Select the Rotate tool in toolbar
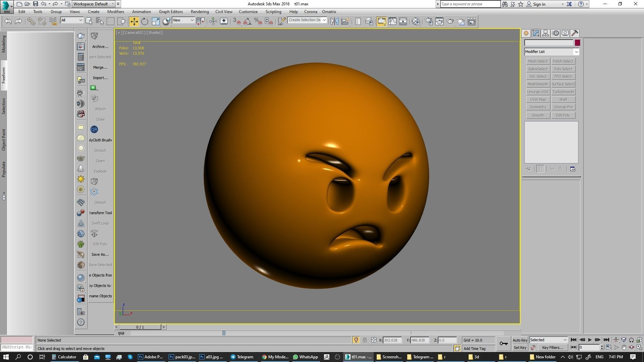The width and height of the screenshot is (644, 362). click(x=145, y=22)
